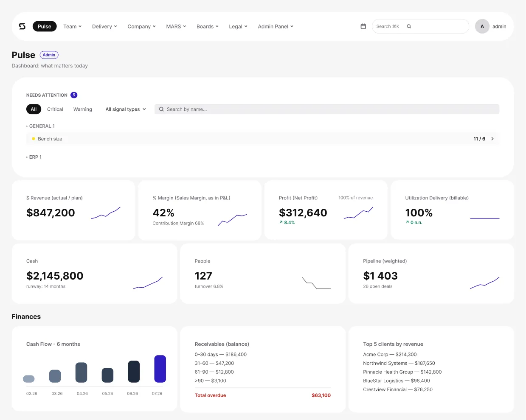Click the 127 people count
This screenshot has width=526, height=420.
pos(203,276)
